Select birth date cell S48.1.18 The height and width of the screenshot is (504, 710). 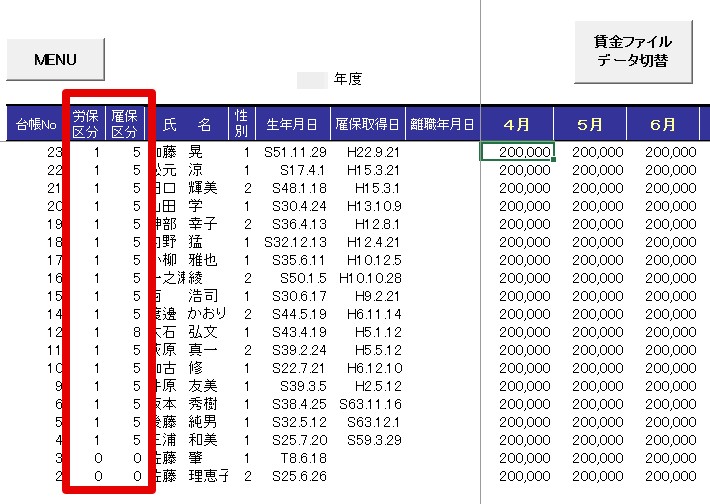(299, 188)
